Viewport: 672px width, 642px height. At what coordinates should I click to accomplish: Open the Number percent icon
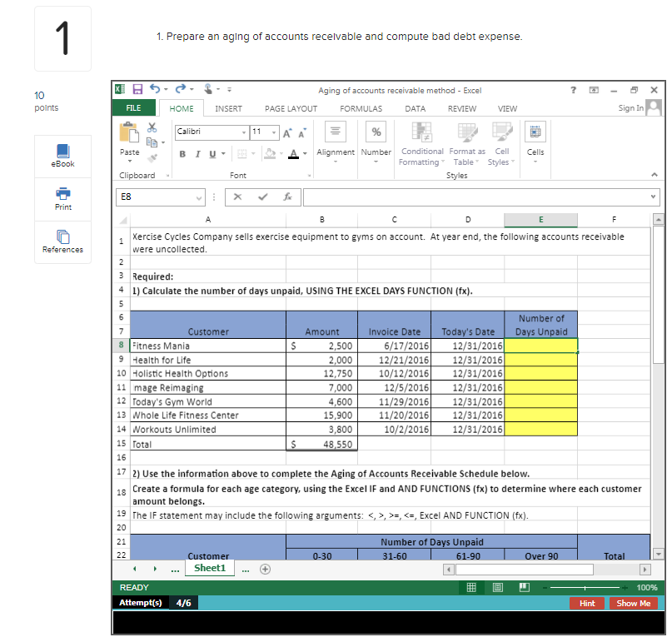(x=376, y=132)
